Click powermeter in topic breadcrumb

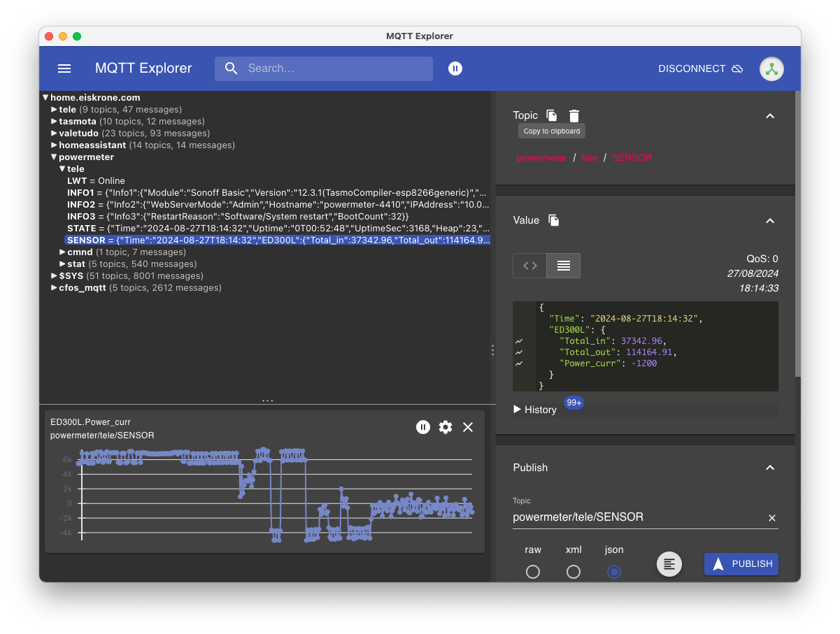click(541, 158)
